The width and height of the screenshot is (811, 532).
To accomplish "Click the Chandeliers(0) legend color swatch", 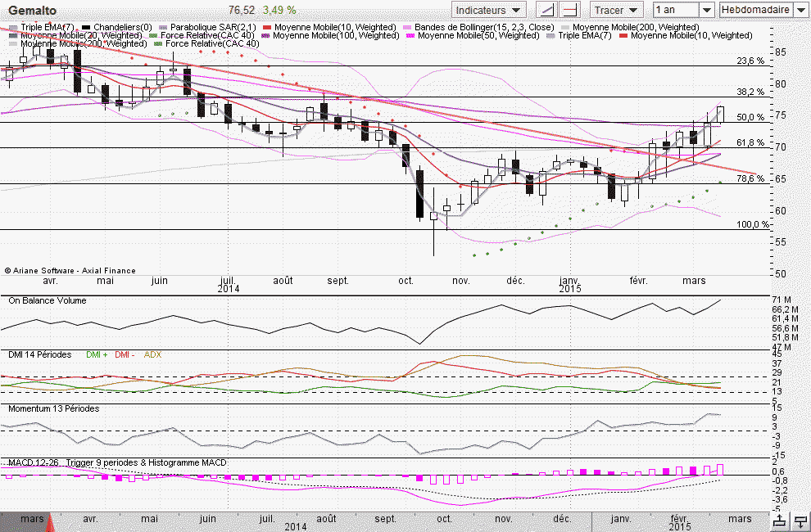I will [x=86, y=27].
